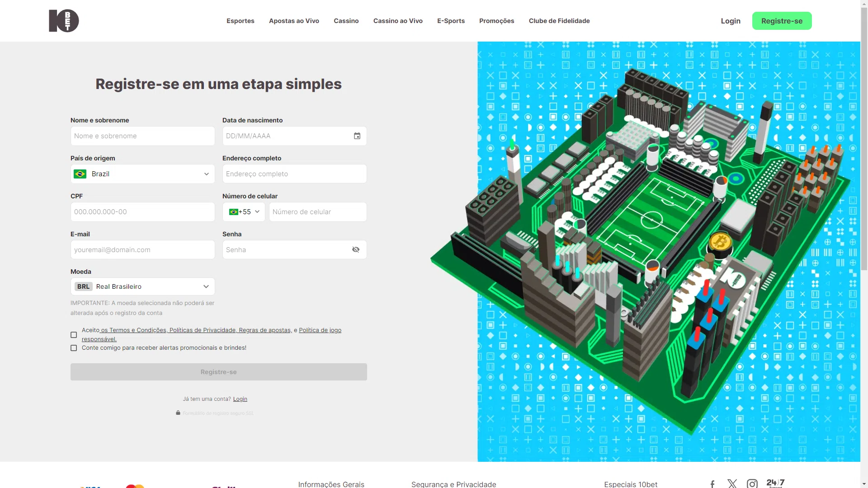Image resolution: width=868 pixels, height=488 pixels.
Task: Open the Instagram icon in the footer
Action: (752, 484)
